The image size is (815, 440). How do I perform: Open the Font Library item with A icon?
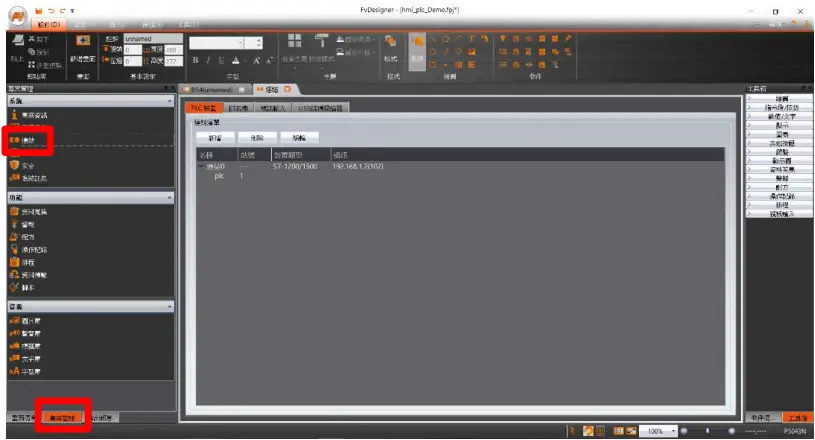coord(25,371)
